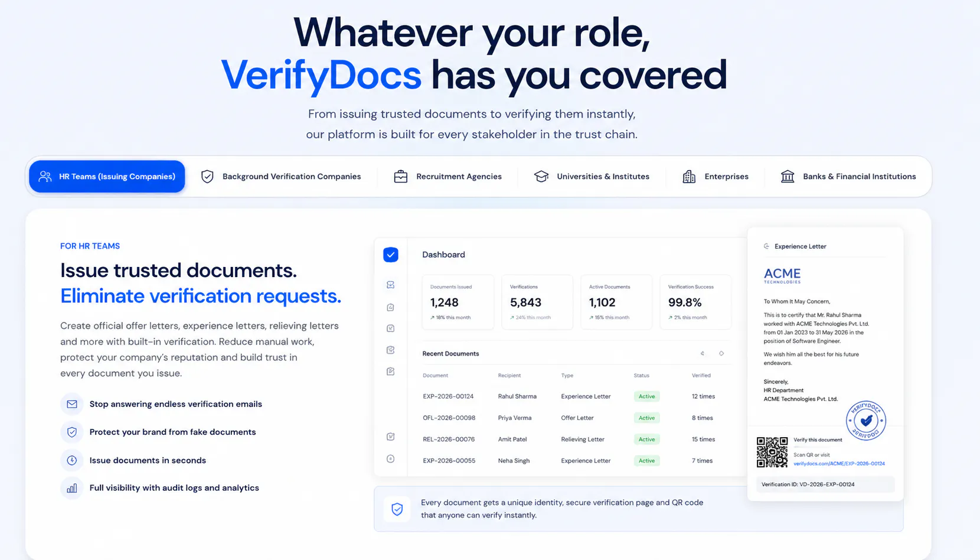Click the 15 times verified count
The width and height of the screenshot is (980, 560).
point(703,439)
